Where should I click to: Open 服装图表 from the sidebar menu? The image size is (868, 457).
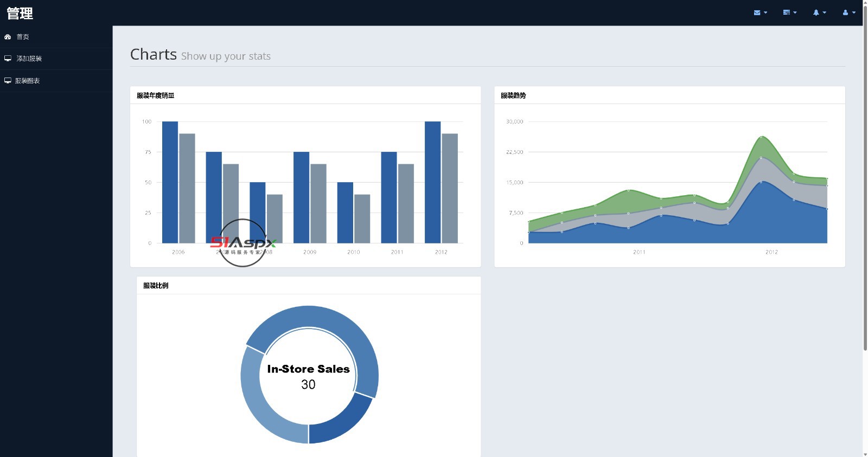[28, 81]
